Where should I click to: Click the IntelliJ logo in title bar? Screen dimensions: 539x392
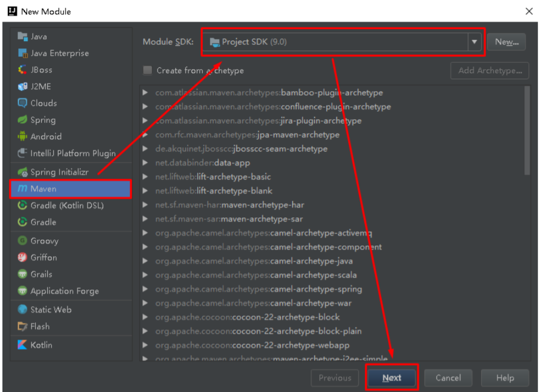13,11
